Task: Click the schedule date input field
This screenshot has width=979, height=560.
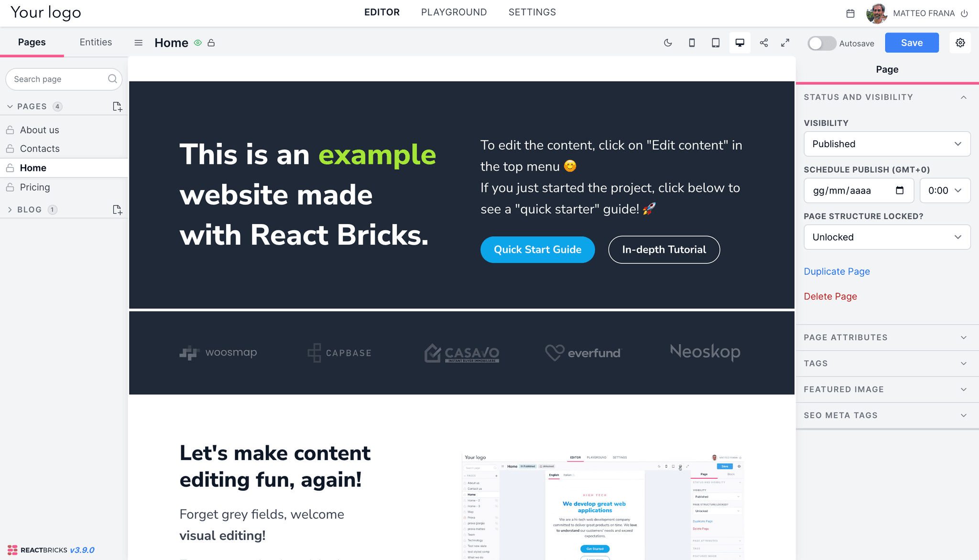Action: 859,190
